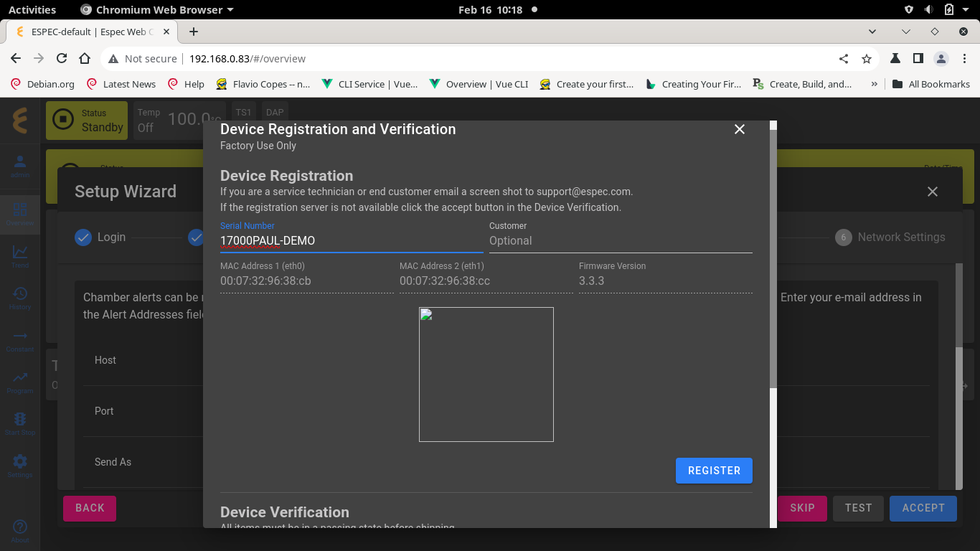The width and height of the screenshot is (980, 551).
Task: Go to Overview in the sidebar
Action: (20, 215)
